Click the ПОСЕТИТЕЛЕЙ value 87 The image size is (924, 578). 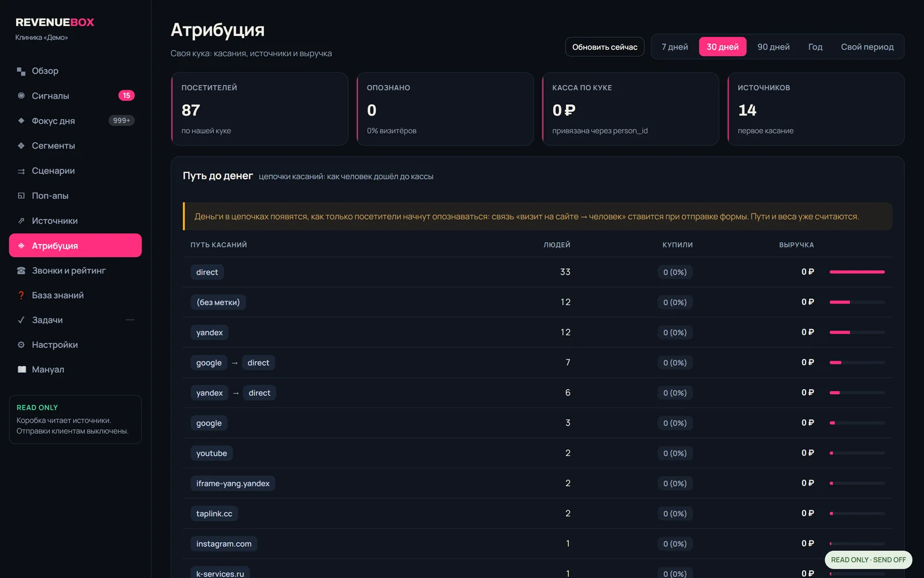pyautogui.click(x=191, y=110)
